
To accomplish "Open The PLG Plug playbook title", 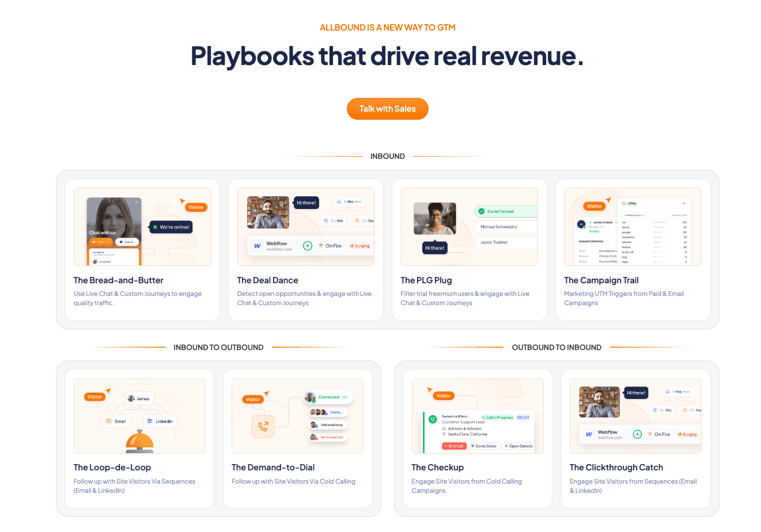I will click(x=426, y=280).
